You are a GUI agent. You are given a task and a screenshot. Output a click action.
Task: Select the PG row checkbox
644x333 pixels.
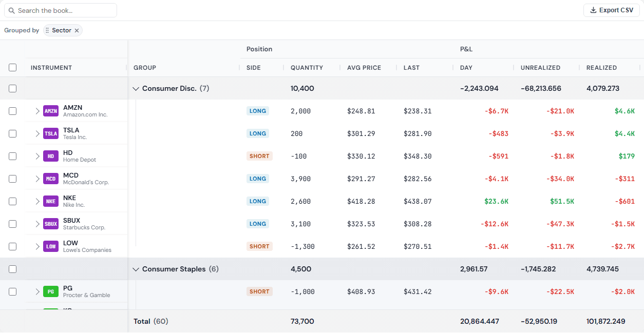pyautogui.click(x=13, y=291)
